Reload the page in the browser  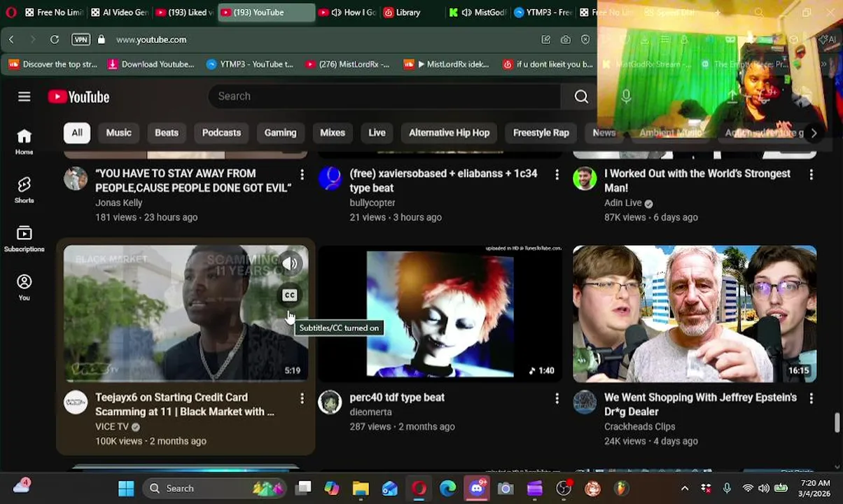[x=54, y=40]
